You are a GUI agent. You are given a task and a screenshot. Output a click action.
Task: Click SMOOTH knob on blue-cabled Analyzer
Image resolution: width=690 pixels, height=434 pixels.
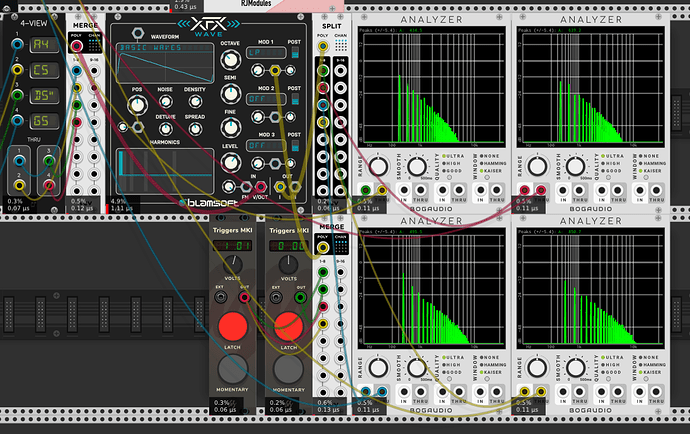416,368
